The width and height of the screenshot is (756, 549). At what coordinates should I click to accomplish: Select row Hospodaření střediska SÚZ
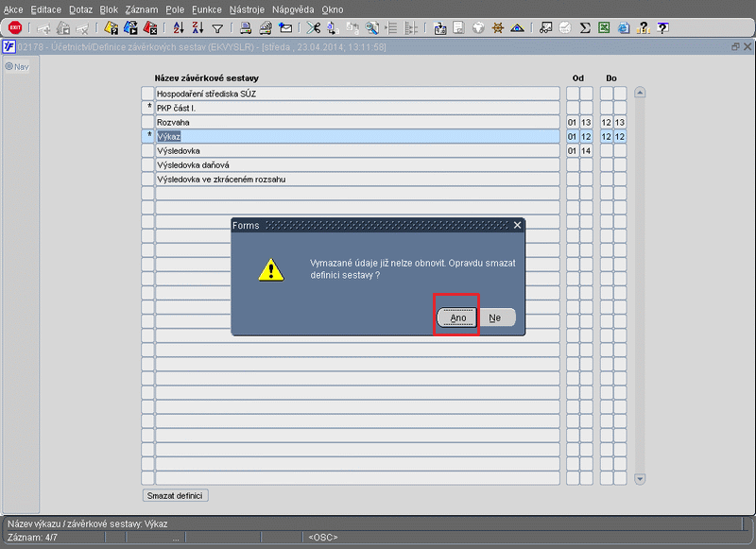357,94
